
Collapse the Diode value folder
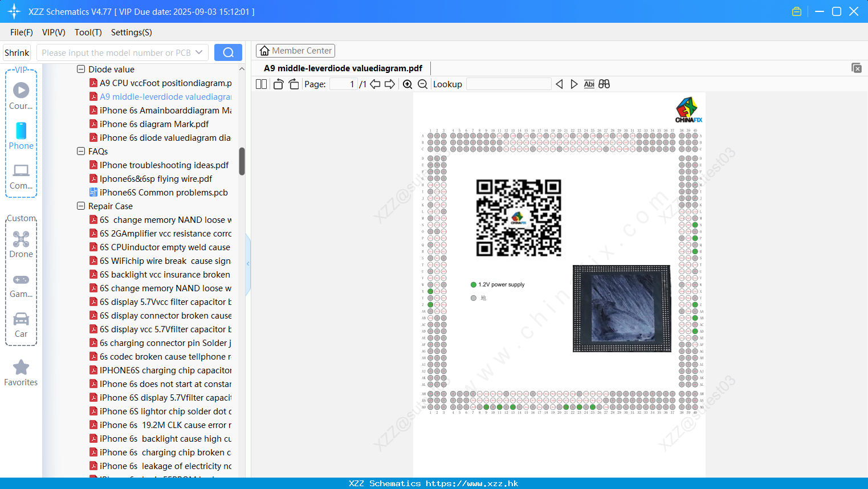(81, 69)
